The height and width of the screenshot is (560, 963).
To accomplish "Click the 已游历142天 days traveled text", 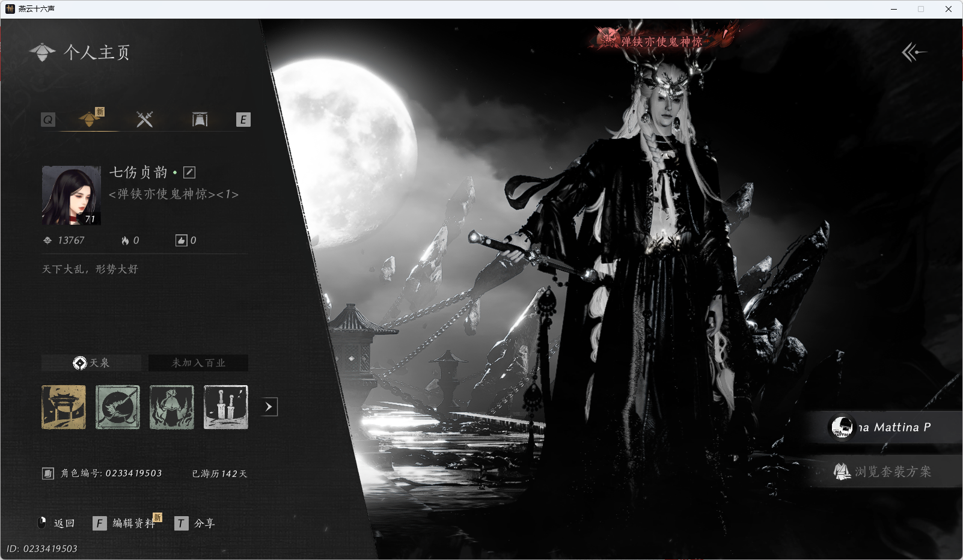I will (219, 473).
